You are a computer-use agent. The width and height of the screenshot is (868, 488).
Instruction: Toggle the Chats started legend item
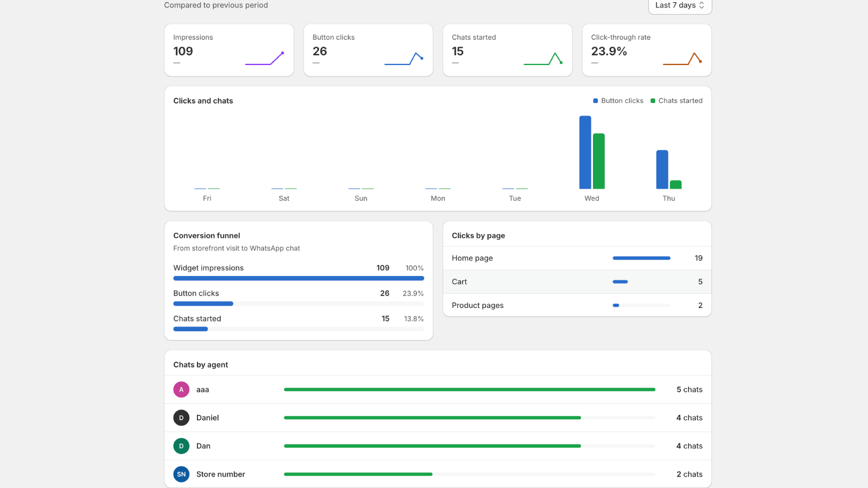[676, 101]
